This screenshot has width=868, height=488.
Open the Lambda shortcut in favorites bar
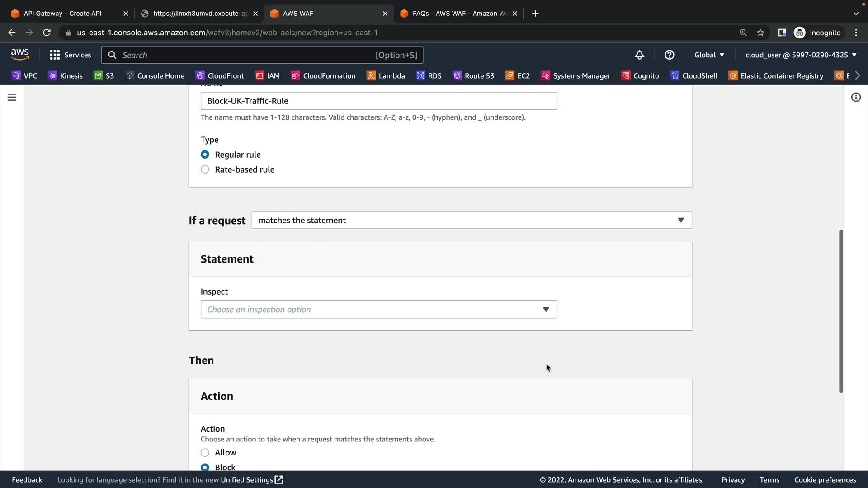[386, 76]
